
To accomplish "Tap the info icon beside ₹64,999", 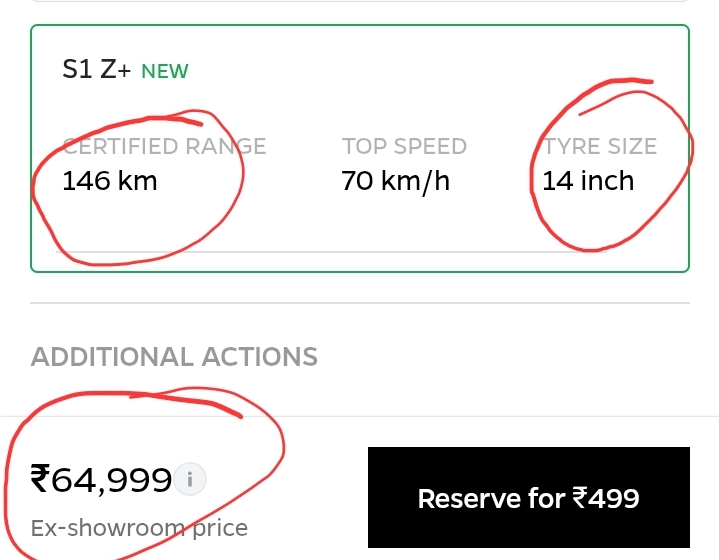I will pos(191,480).
